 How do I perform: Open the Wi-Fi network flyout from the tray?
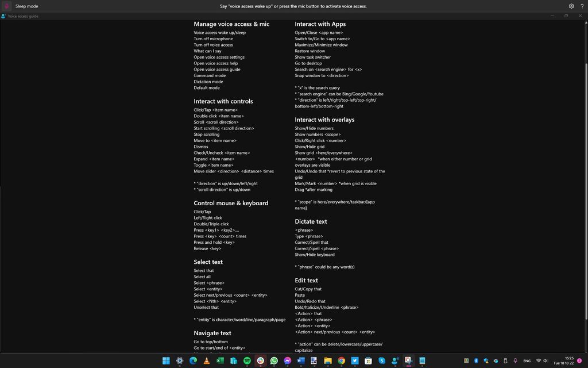tap(539, 361)
